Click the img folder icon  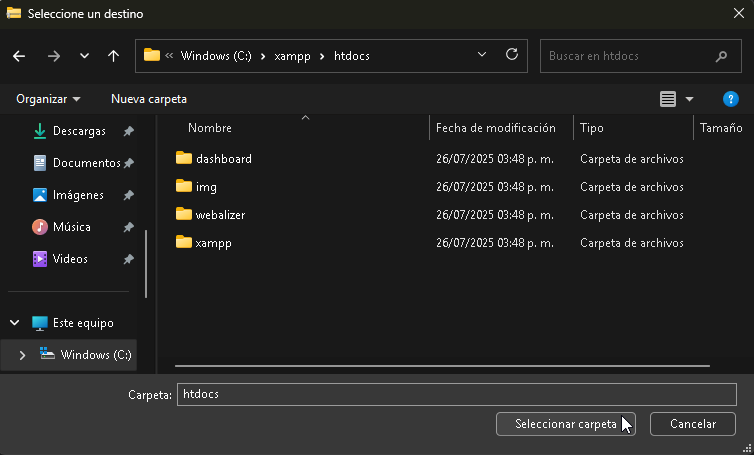[x=184, y=186]
